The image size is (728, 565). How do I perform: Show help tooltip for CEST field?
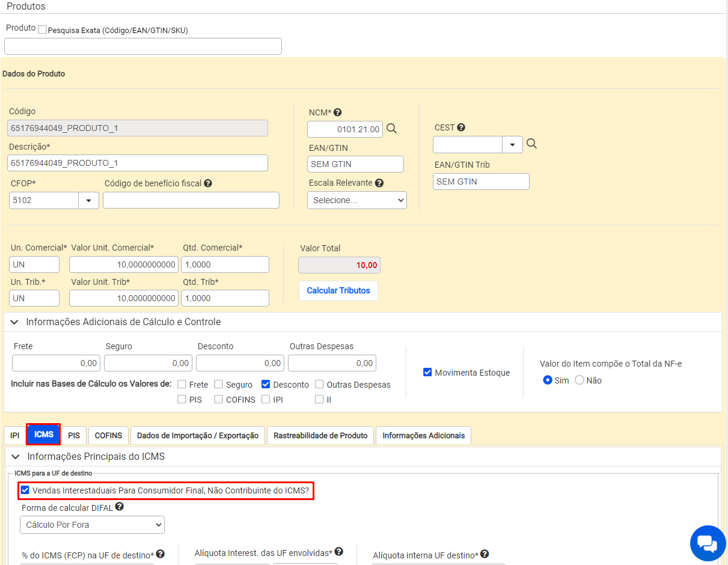[x=461, y=127]
